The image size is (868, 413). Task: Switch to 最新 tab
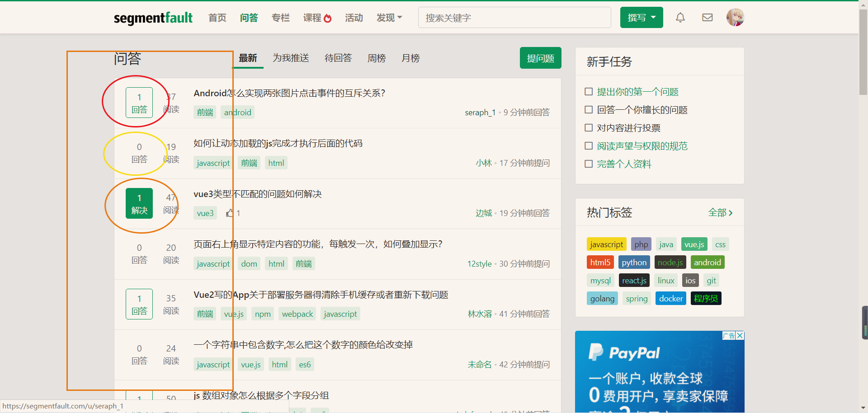pos(248,58)
